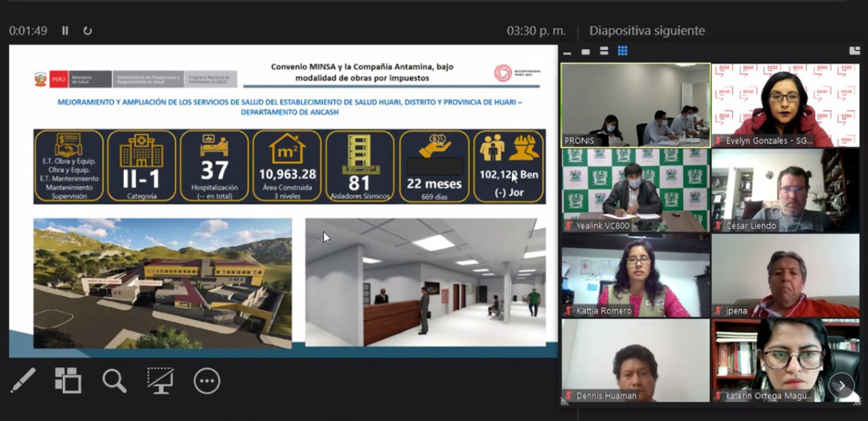The width and height of the screenshot is (868, 421).
Task: Restart the presentation timer
Action: click(87, 31)
